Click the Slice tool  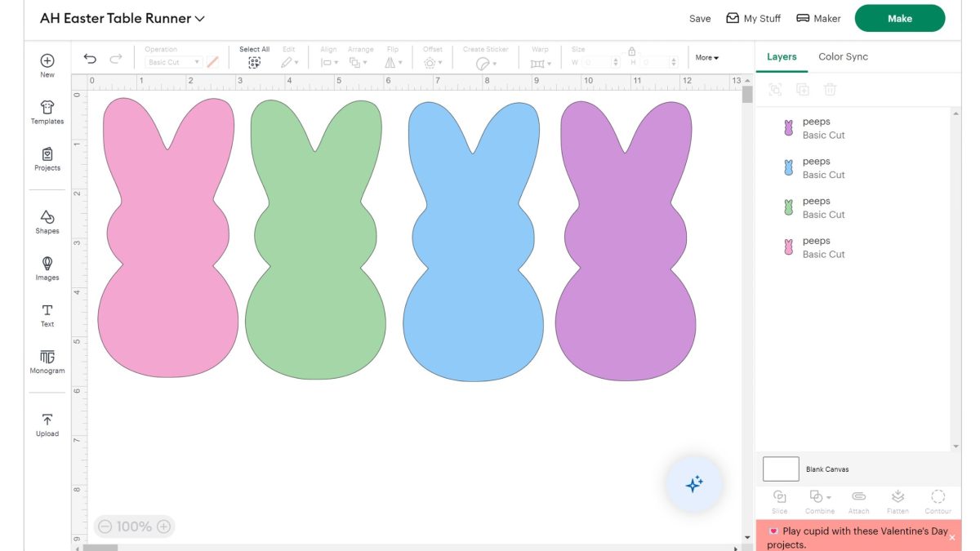click(x=780, y=501)
